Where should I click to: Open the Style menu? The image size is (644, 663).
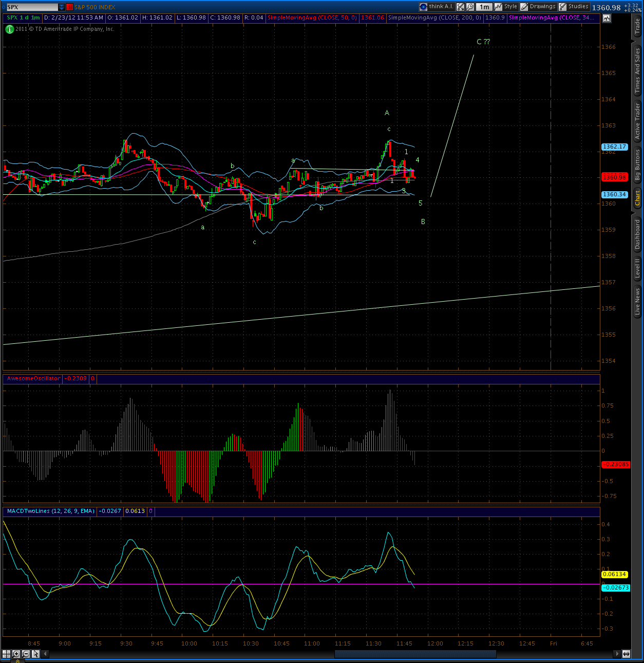pos(506,7)
